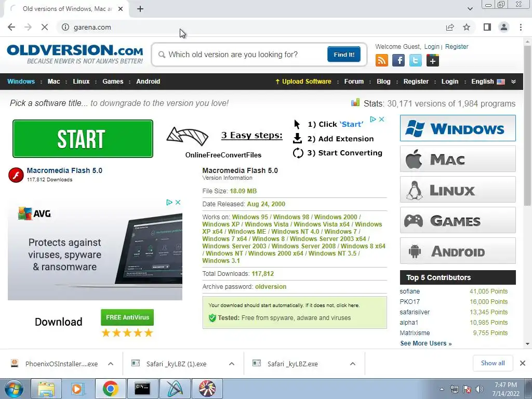Image resolution: width=532 pixels, height=399 pixels.
Task: Show hidden tray icons arrow
Action: point(442,389)
